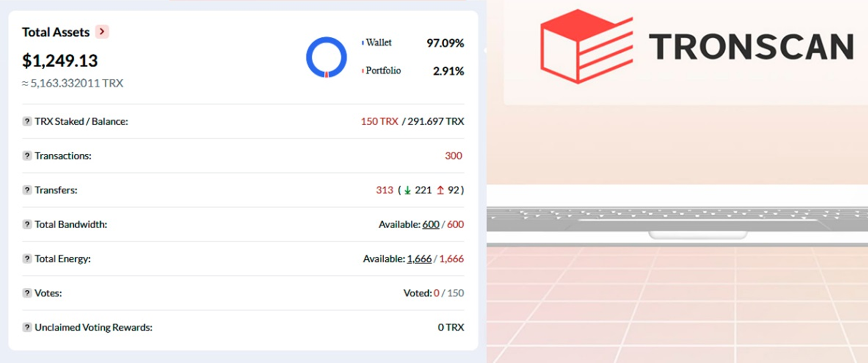
Task: Click underlined available energy 1,666
Action: pyautogui.click(x=419, y=259)
